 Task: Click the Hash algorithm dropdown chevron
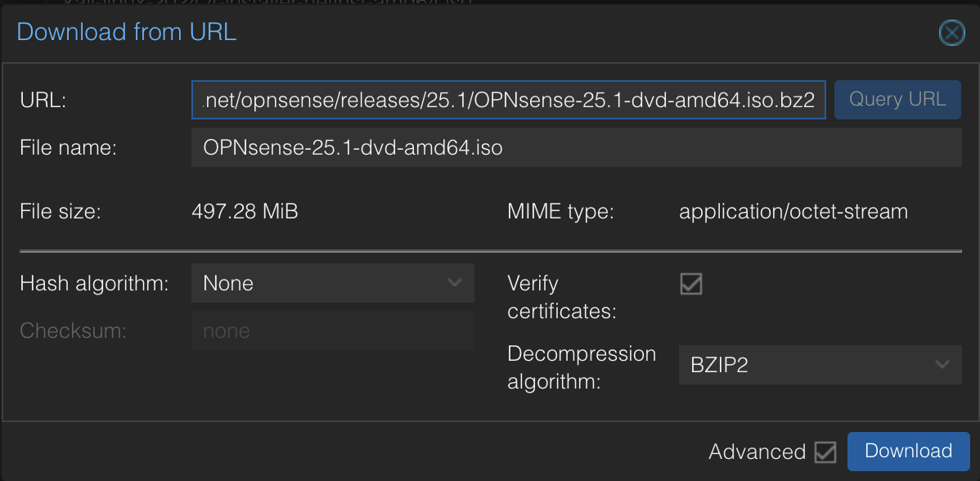pos(456,283)
